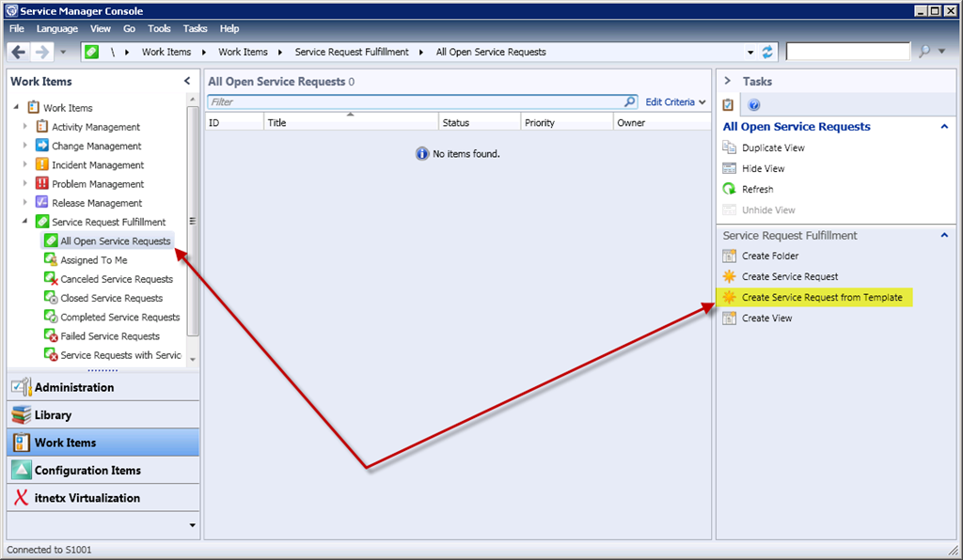This screenshot has height=560, width=963.
Task: Click Create Service Request from Template
Action: 821,297
